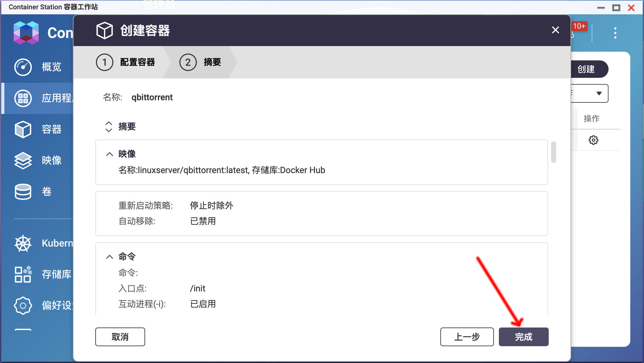The image size is (644, 363).
Task: Toggle expand-all arrows beside 摘要
Action: (109, 127)
